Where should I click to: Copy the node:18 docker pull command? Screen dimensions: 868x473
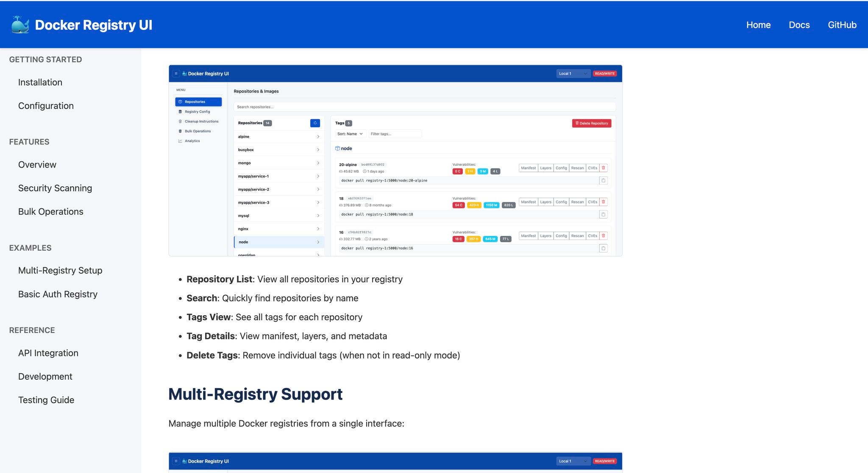coord(603,214)
